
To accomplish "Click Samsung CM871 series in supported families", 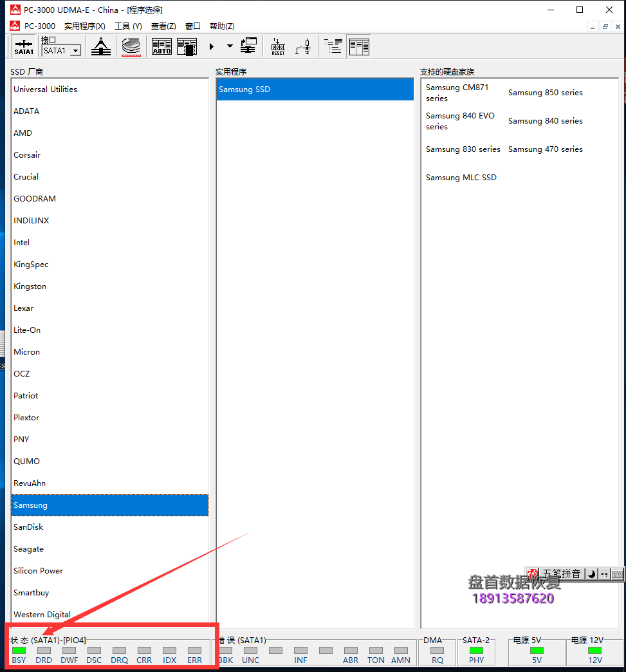I will click(457, 93).
